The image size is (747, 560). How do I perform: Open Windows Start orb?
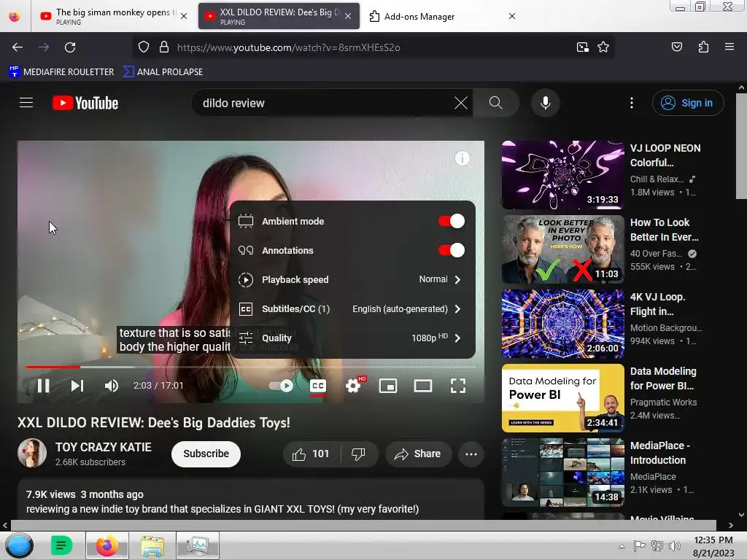point(18,545)
